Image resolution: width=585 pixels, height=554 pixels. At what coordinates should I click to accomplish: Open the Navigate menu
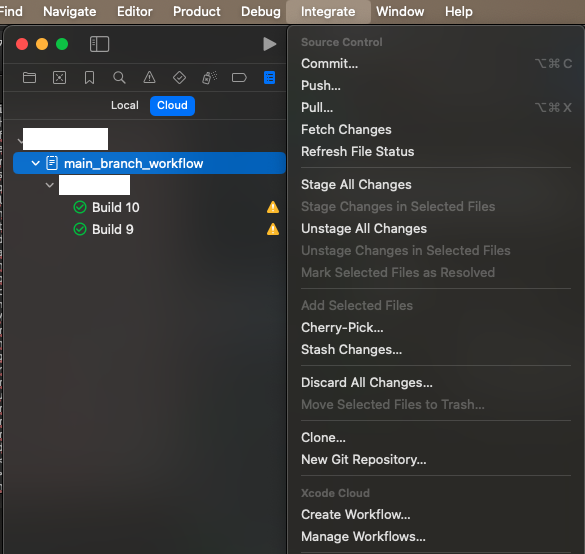(70, 12)
